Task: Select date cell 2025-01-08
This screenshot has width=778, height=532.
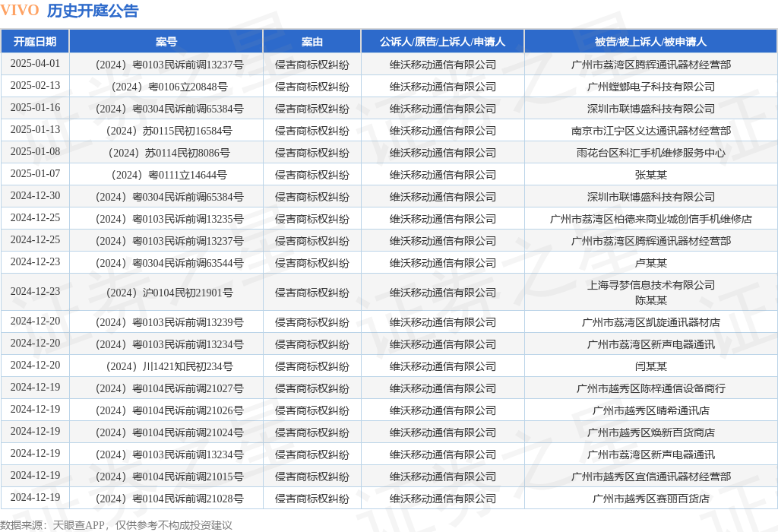Action: pyautogui.click(x=35, y=151)
